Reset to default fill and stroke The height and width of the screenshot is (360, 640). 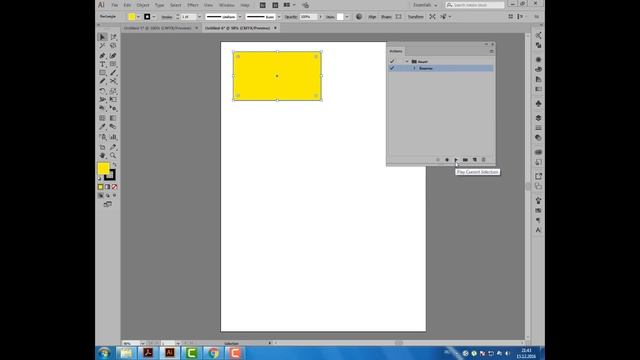click(x=100, y=178)
